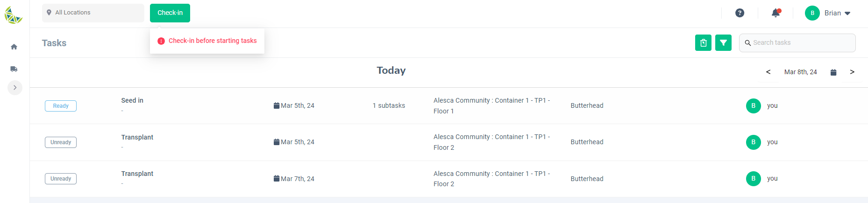Open the green filter funnel button
This screenshot has width=868, height=203.
pos(723,43)
